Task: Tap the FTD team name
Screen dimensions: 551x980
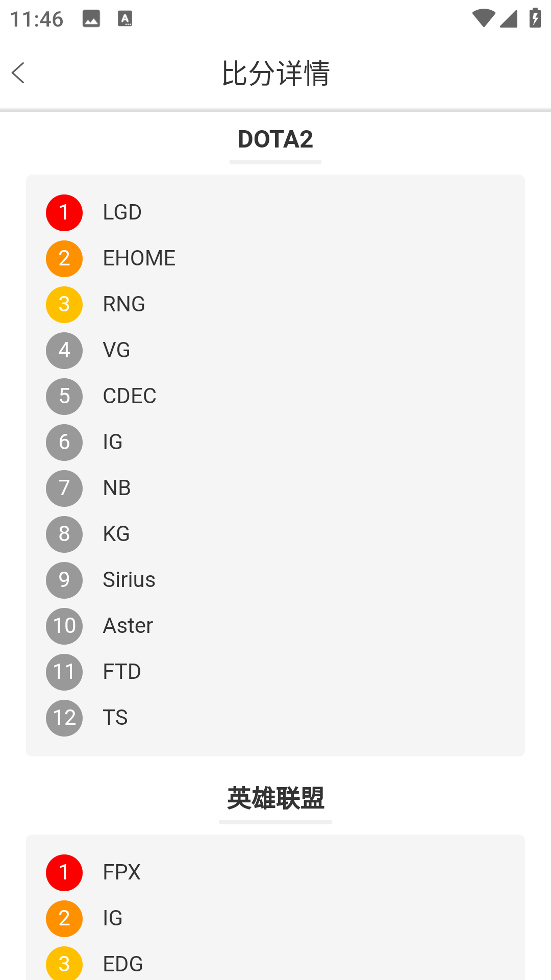Action: (122, 672)
